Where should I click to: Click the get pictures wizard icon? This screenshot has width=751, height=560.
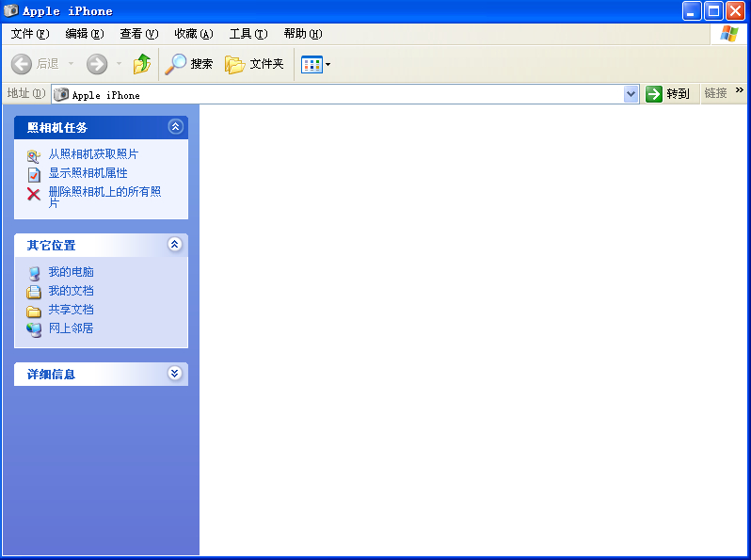(x=34, y=155)
